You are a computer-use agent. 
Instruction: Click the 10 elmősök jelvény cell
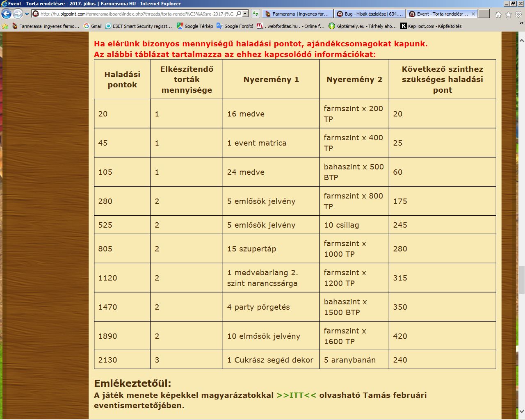coord(271,336)
